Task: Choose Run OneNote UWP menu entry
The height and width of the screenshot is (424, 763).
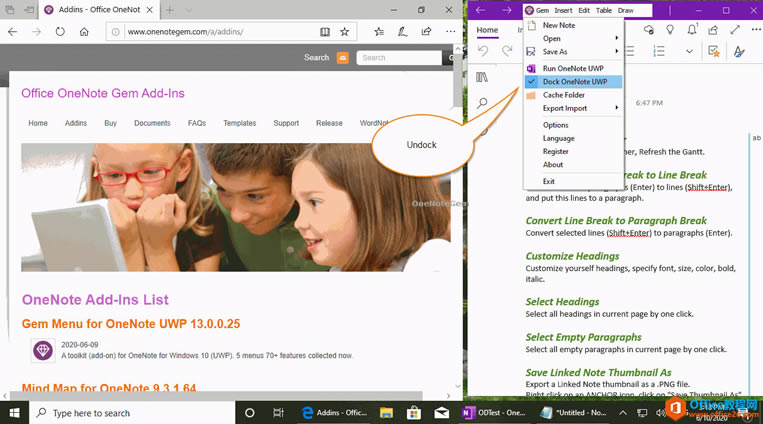Action: pos(574,68)
